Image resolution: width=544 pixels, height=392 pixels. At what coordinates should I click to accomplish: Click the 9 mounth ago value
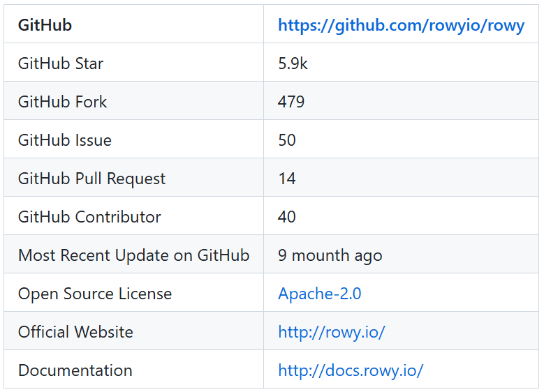[330, 256]
